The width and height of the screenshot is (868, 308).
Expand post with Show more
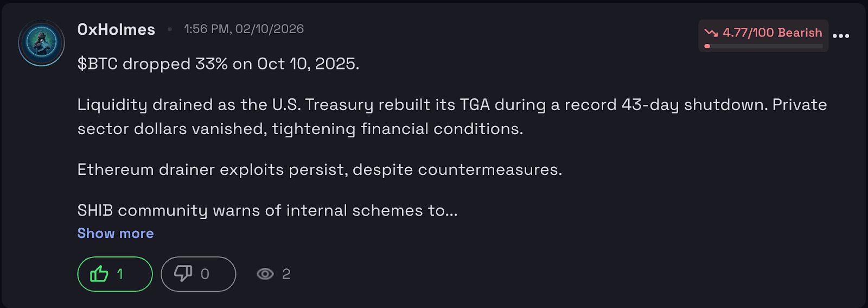tap(116, 233)
